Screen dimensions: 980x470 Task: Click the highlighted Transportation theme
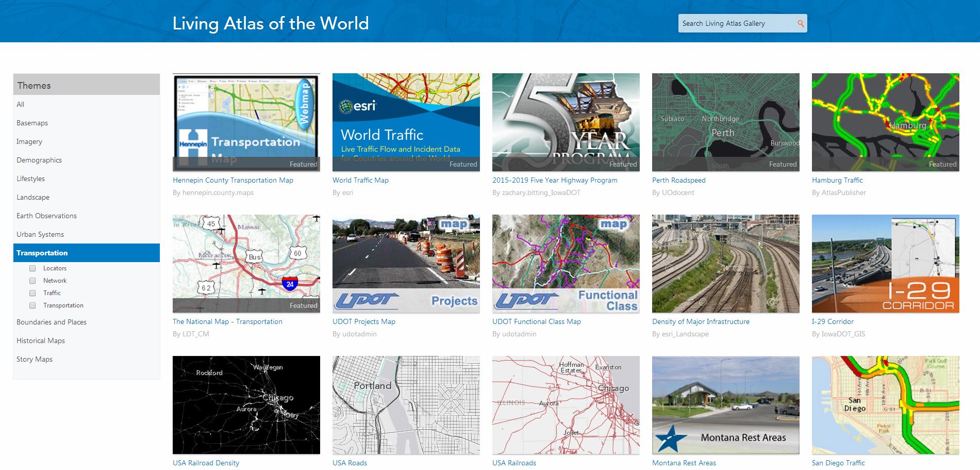[87, 253]
